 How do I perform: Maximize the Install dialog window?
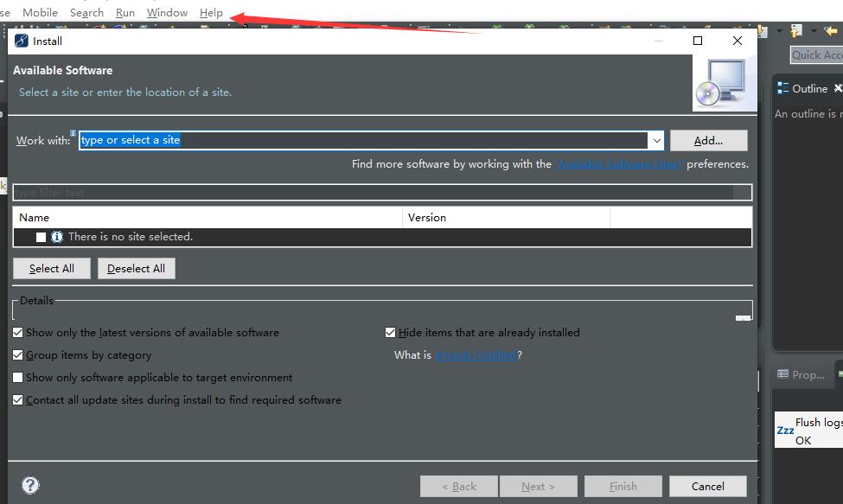(698, 41)
